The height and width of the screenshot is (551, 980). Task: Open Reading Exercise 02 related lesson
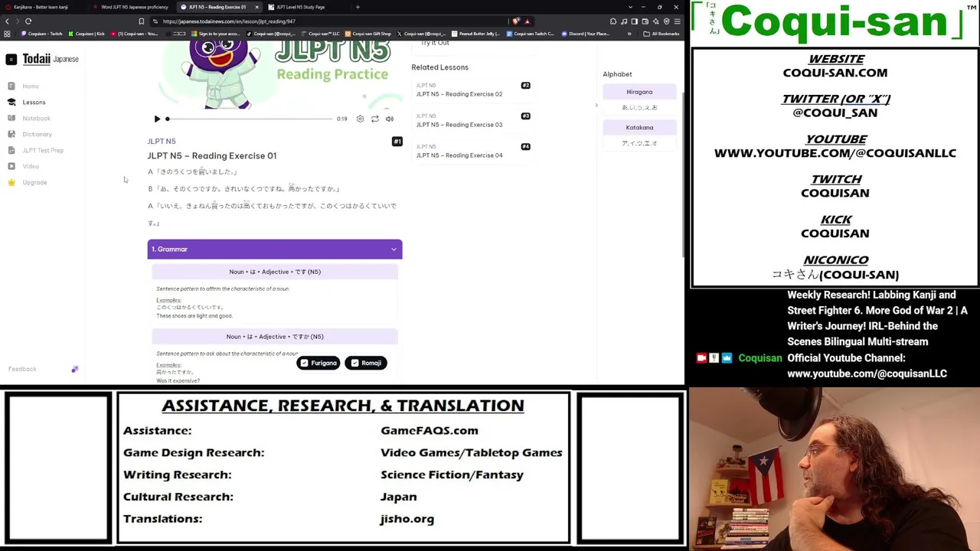click(459, 94)
